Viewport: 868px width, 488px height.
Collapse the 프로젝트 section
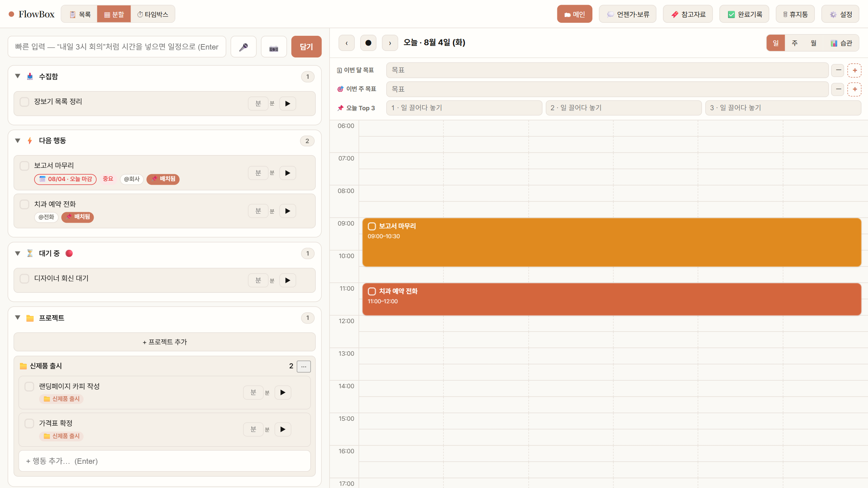pos(17,317)
